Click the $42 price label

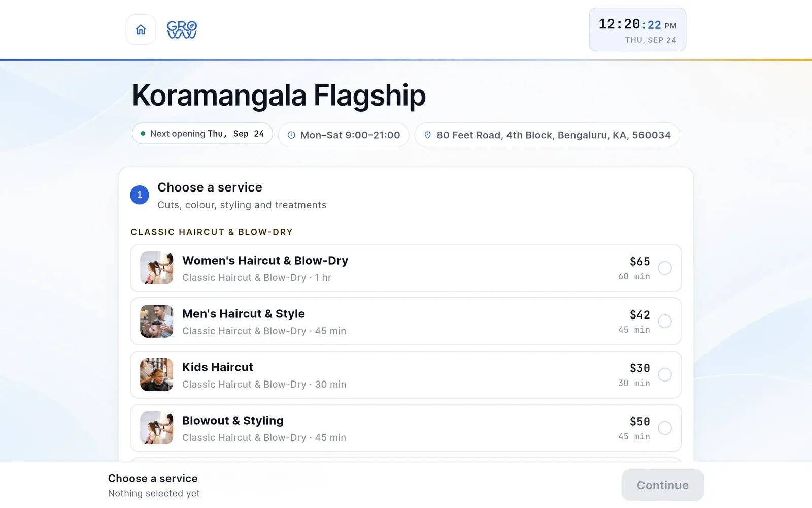[x=639, y=315]
